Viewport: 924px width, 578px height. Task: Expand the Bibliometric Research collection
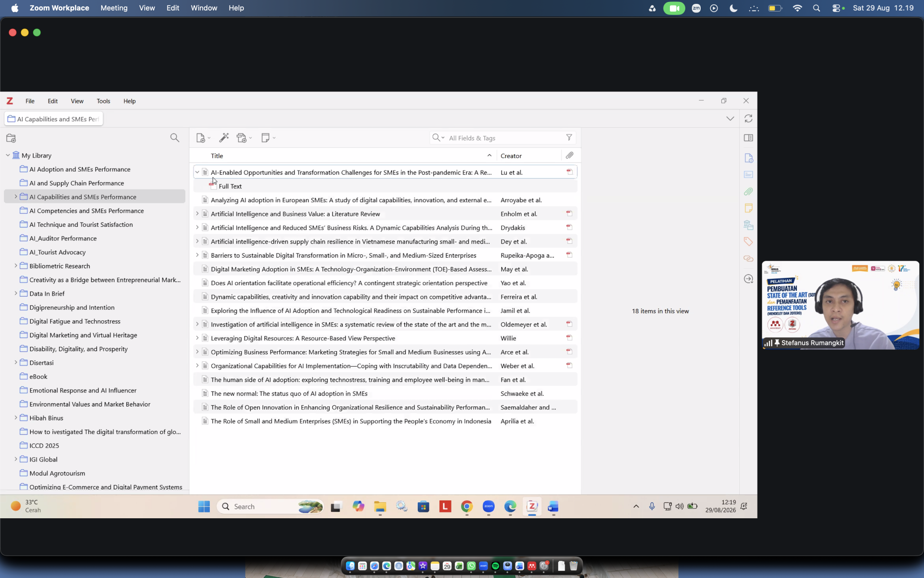point(15,265)
